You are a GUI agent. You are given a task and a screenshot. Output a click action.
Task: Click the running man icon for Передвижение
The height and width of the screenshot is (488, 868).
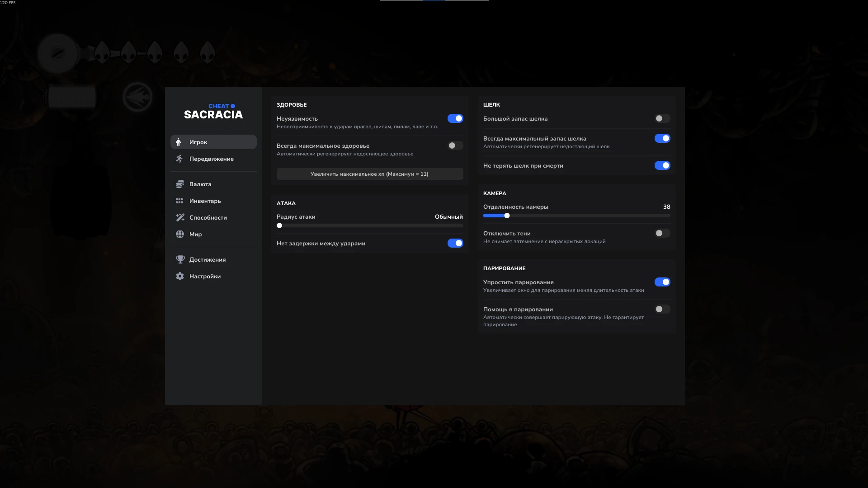point(179,159)
